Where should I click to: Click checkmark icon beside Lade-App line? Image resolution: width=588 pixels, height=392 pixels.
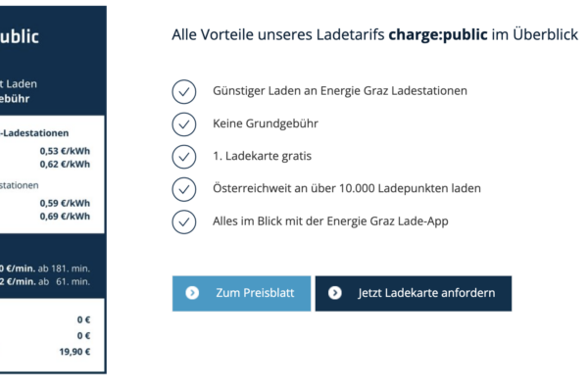click(184, 221)
